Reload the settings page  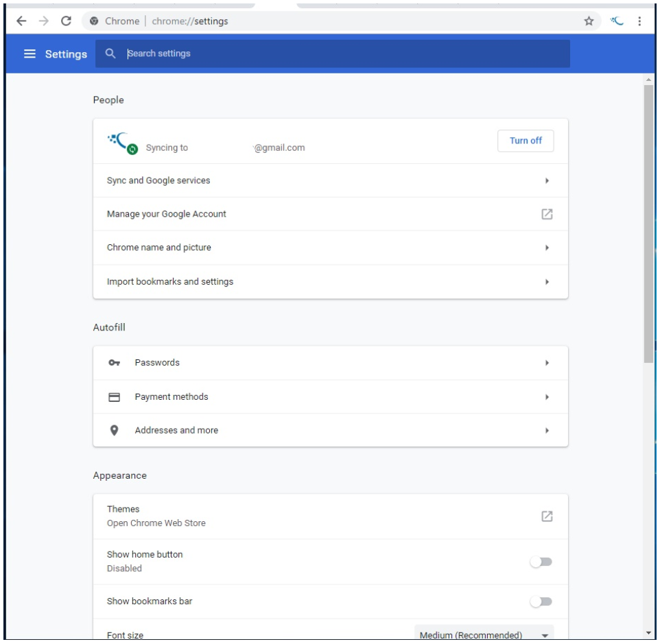pyautogui.click(x=66, y=21)
